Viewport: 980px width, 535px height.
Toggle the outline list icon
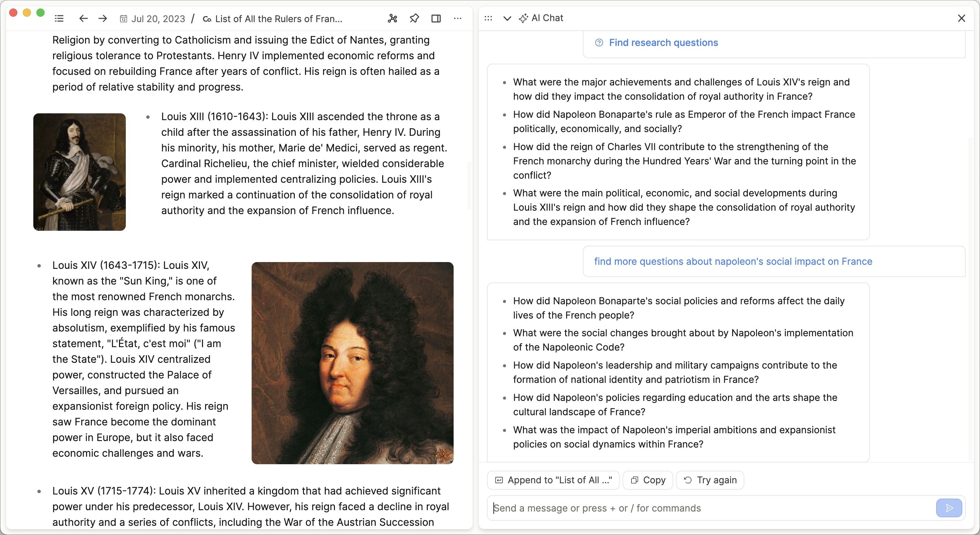(x=59, y=18)
